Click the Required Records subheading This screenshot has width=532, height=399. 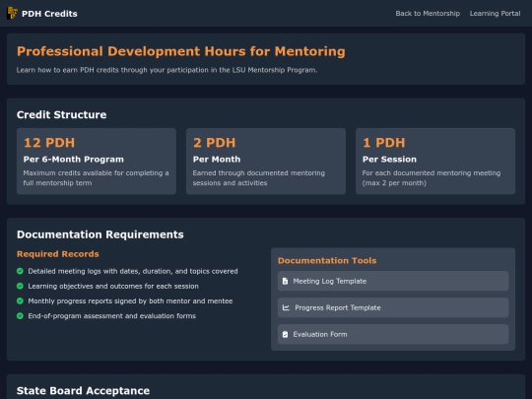click(58, 254)
